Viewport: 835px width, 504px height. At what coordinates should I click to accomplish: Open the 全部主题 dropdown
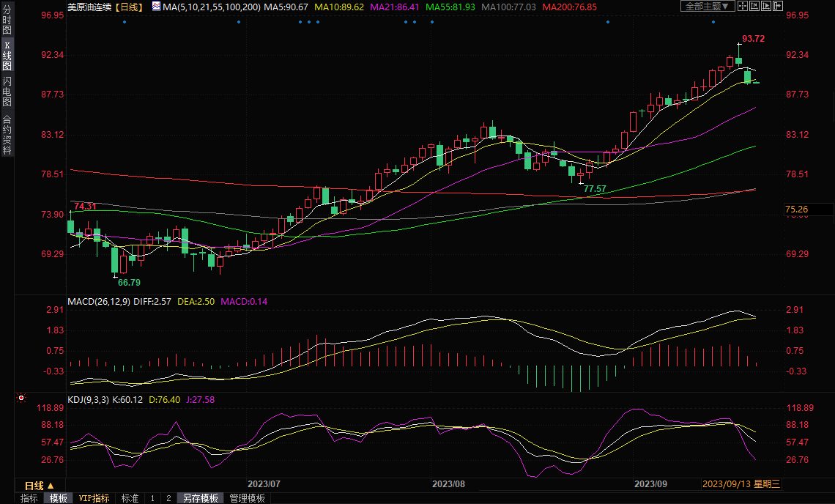pyautogui.click(x=707, y=6)
